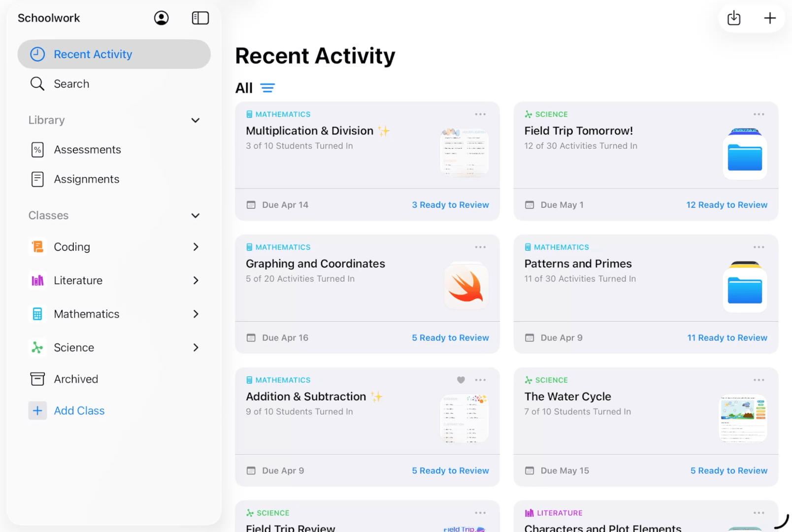This screenshot has height=532, width=792.
Task: Unfavorite the Addition & Subtraction handout
Action: 461,380
